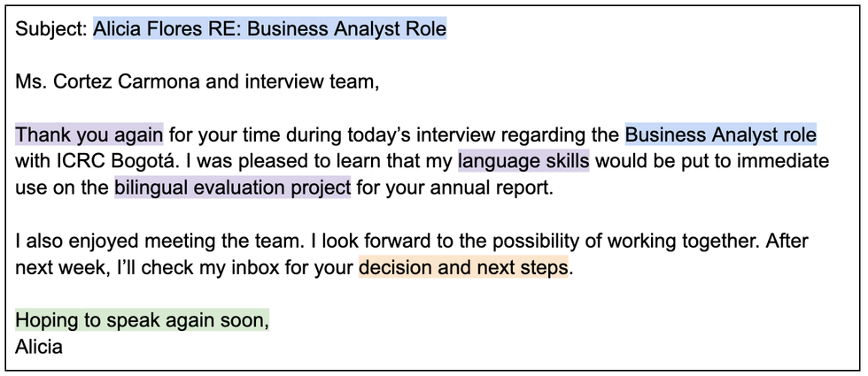Viewport: 868px width, 376px height.
Task: Click the highlighted "bilingual evaluation project" phrase
Action: point(232,188)
